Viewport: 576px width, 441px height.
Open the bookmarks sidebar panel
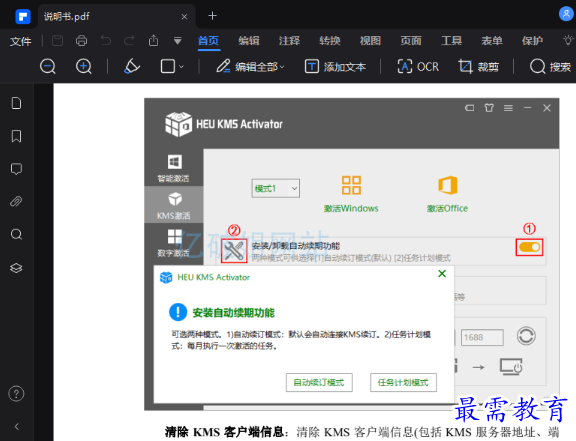16,136
